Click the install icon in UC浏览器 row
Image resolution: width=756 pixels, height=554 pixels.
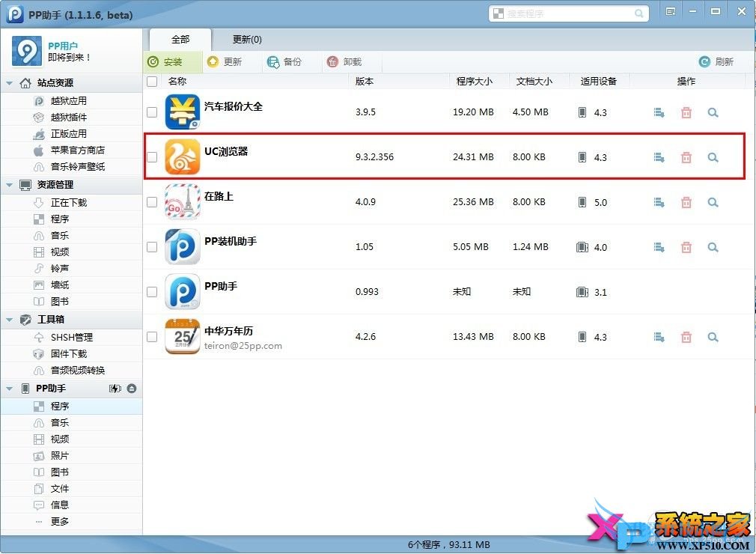pyautogui.click(x=659, y=158)
